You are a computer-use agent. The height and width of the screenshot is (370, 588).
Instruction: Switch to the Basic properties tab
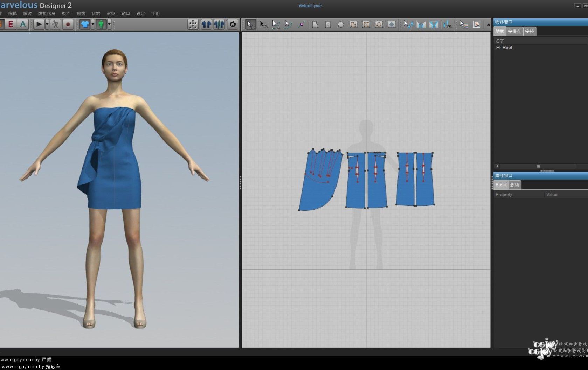point(501,185)
